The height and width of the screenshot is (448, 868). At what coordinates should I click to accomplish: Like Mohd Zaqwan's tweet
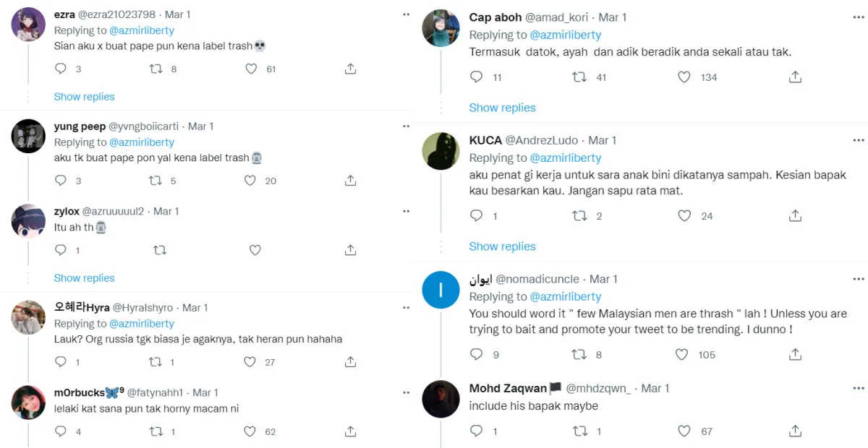[x=684, y=431]
